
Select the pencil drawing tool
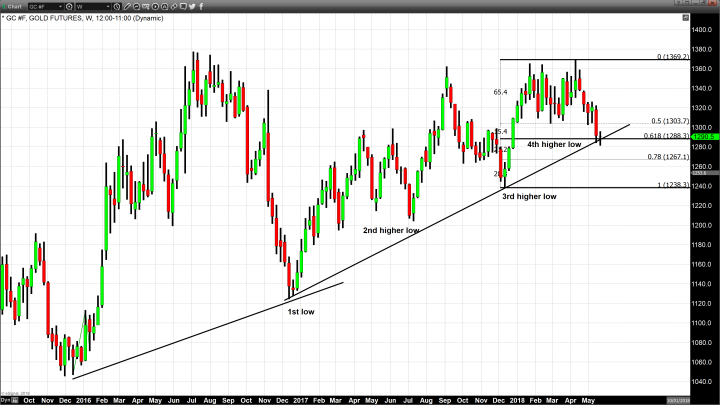tap(127, 6)
